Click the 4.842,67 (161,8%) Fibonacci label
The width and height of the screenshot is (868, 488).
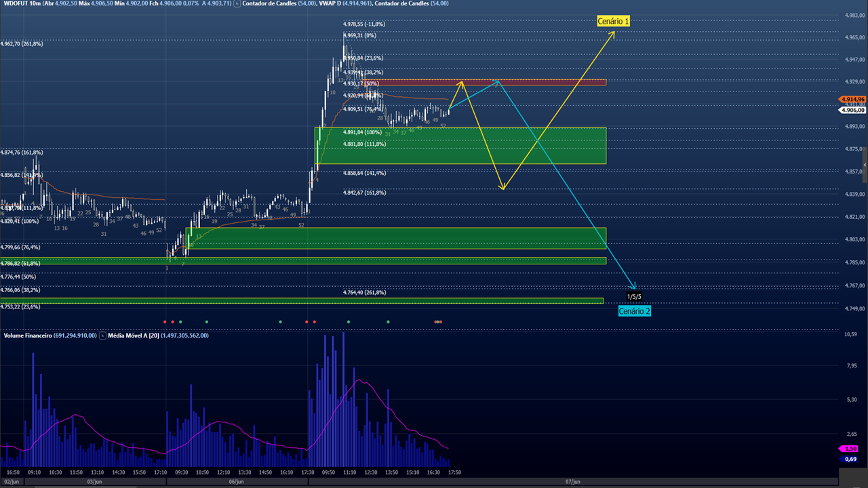(x=364, y=192)
